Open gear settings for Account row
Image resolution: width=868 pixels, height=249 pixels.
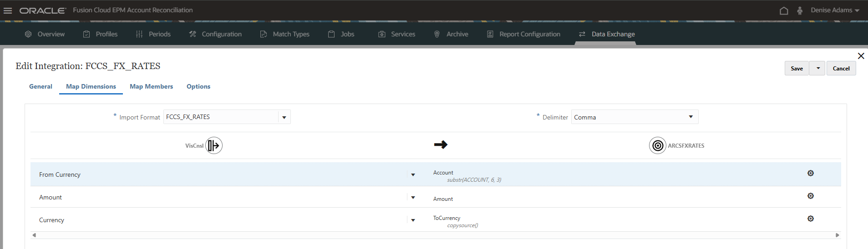click(811, 173)
